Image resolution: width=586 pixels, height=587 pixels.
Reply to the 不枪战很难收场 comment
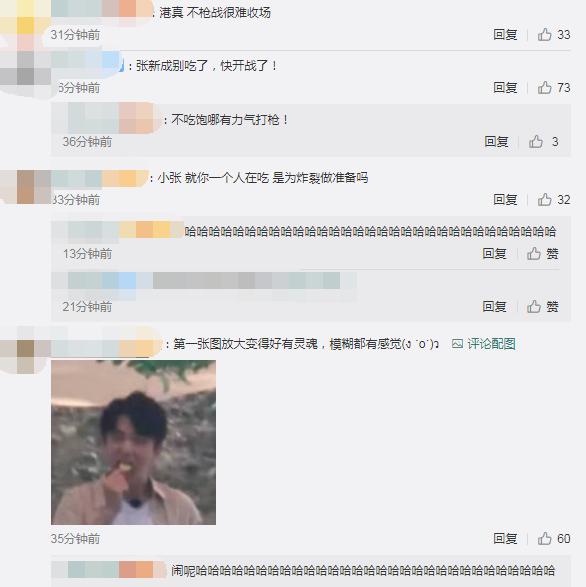(505, 34)
